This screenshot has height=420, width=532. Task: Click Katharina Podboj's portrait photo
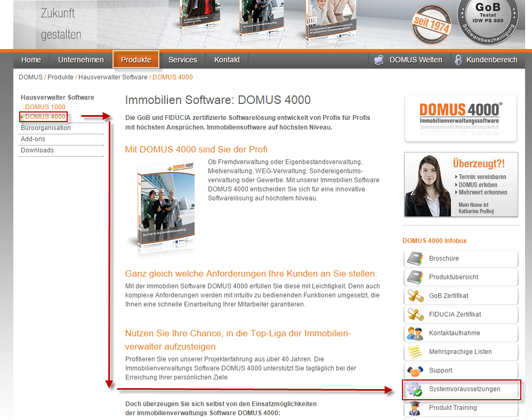(x=427, y=185)
